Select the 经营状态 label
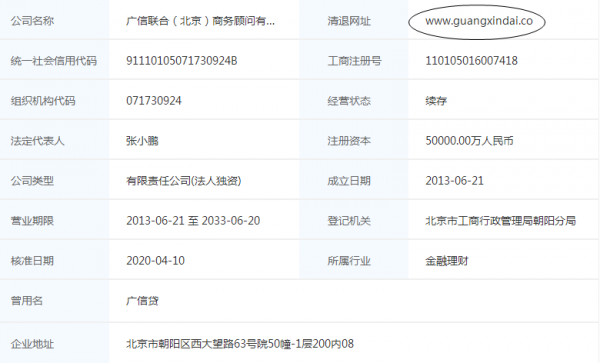The width and height of the screenshot is (600, 363). point(349,101)
